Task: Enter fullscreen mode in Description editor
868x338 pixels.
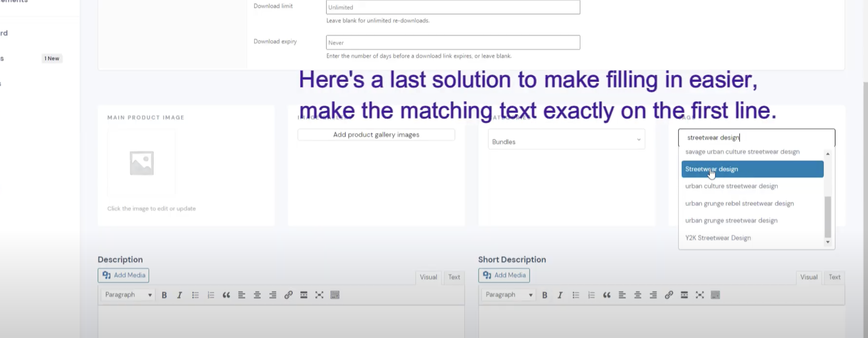Action: click(319, 295)
